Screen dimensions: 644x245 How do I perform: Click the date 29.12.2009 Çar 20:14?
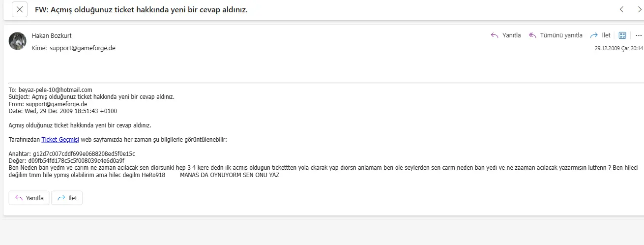tap(618, 49)
